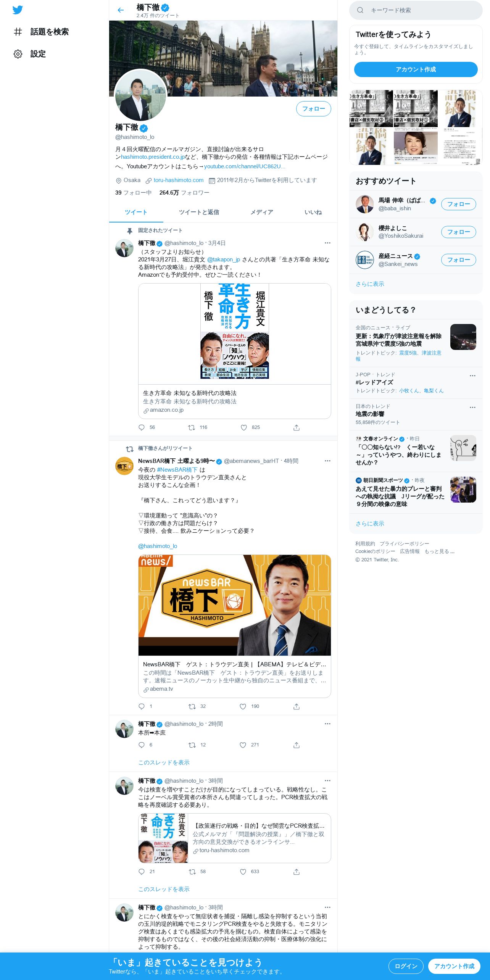Viewport: 490px width, 980px height.
Task: Open #NewsBAR橋下 hashtag link
Action: [x=177, y=470]
